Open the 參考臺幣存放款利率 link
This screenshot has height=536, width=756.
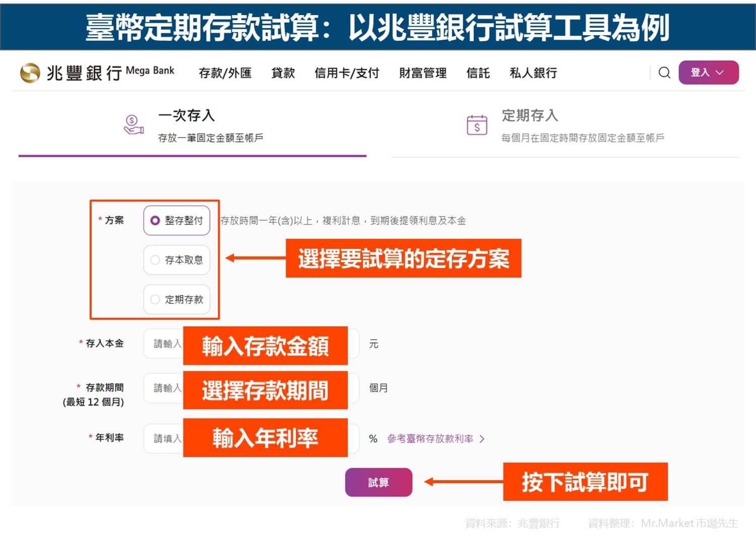tap(429, 439)
